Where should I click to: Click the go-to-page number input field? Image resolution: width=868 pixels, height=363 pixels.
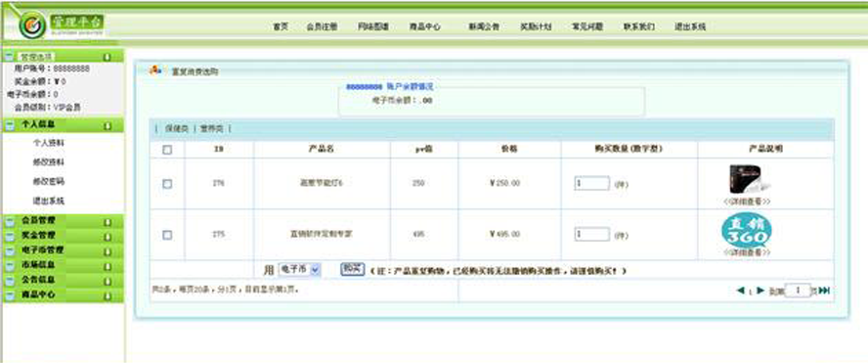(x=798, y=291)
